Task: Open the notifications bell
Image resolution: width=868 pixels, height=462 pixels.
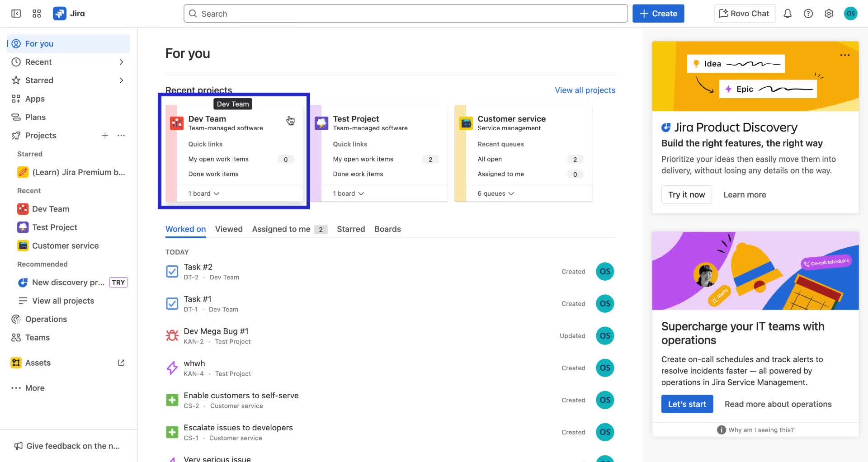Action: (x=787, y=14)
